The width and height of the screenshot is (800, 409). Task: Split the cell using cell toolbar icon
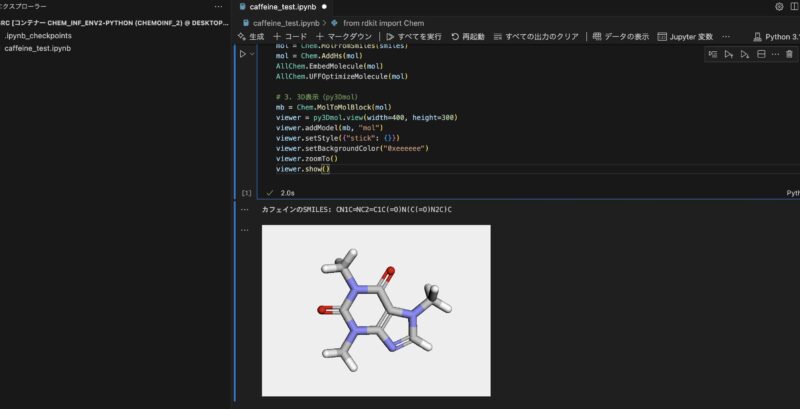coord(761,54)
